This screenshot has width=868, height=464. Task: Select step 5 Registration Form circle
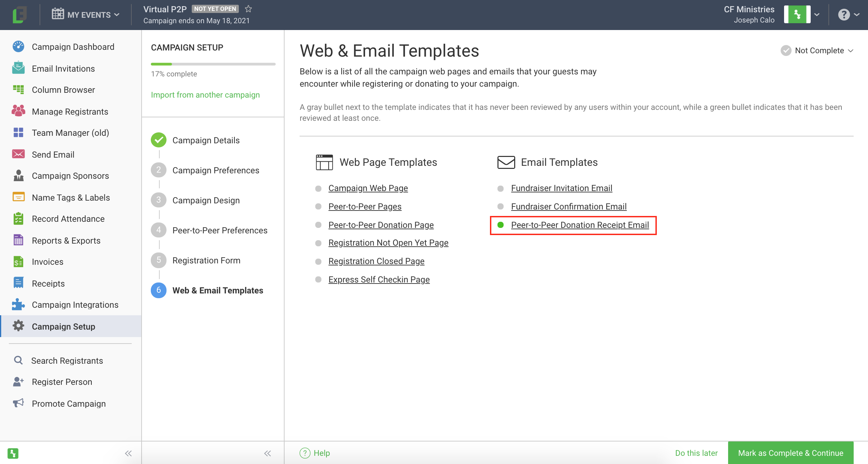click(159, 260)
